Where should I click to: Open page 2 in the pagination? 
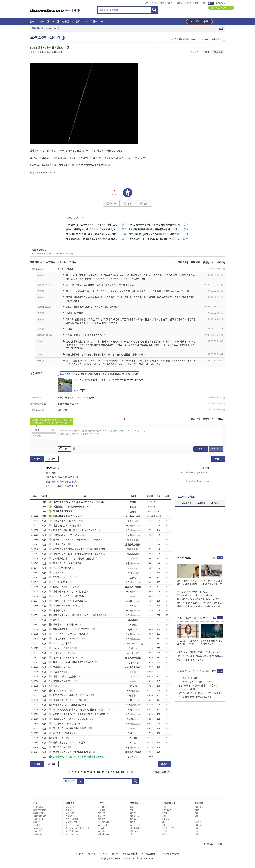(x=72, y=772)
